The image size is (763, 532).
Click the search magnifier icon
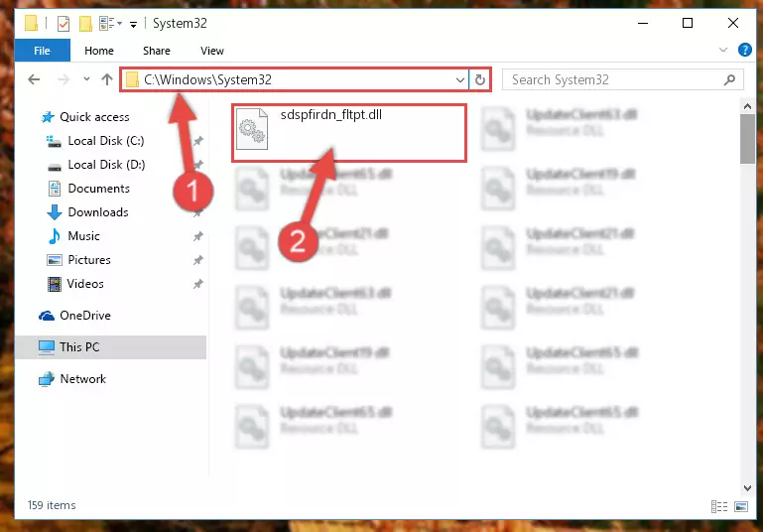pos(729,79)
